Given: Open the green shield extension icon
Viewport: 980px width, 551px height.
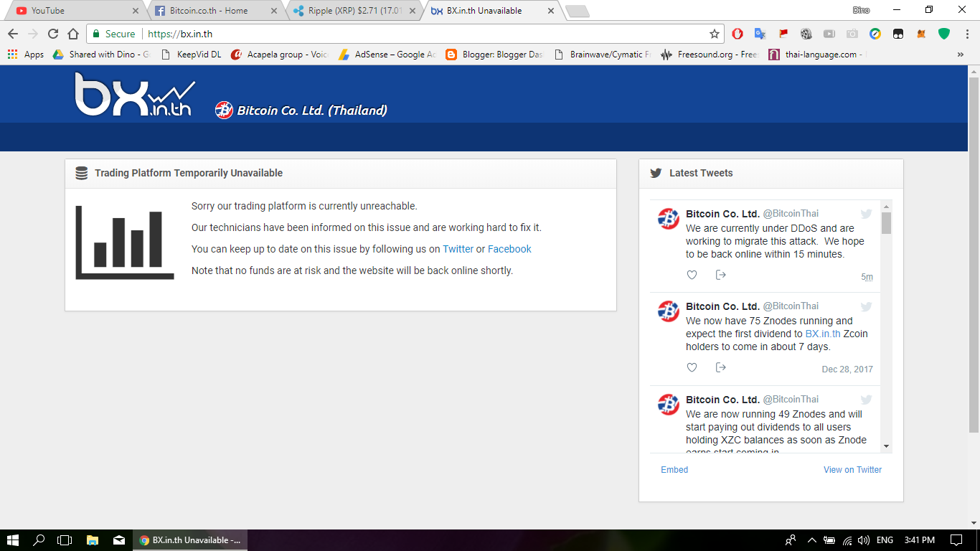Looking at the screenshot, I should (944, 34).
